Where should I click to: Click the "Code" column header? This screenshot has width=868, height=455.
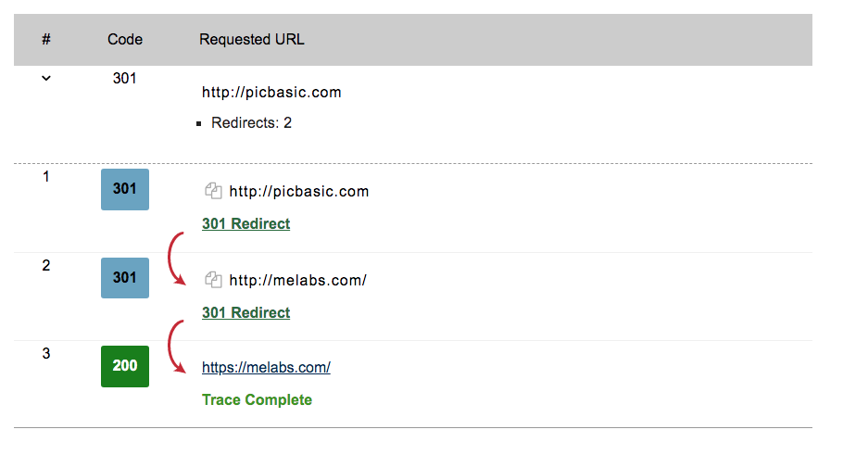coord(125,40)
